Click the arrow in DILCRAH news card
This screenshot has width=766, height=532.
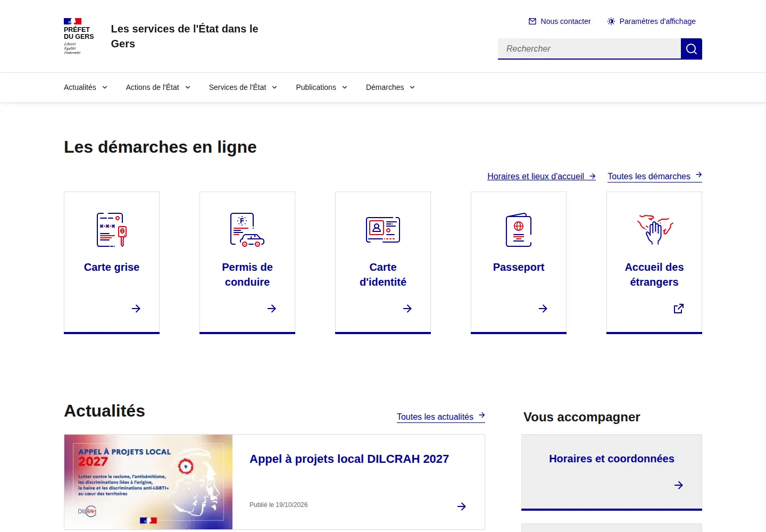click(462, 506)
